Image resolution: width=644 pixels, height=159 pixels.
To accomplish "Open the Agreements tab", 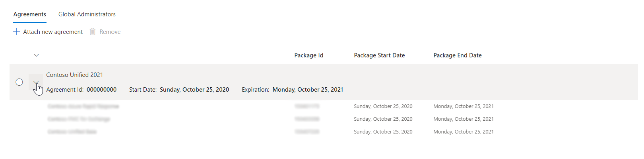I will click(30, 14).
